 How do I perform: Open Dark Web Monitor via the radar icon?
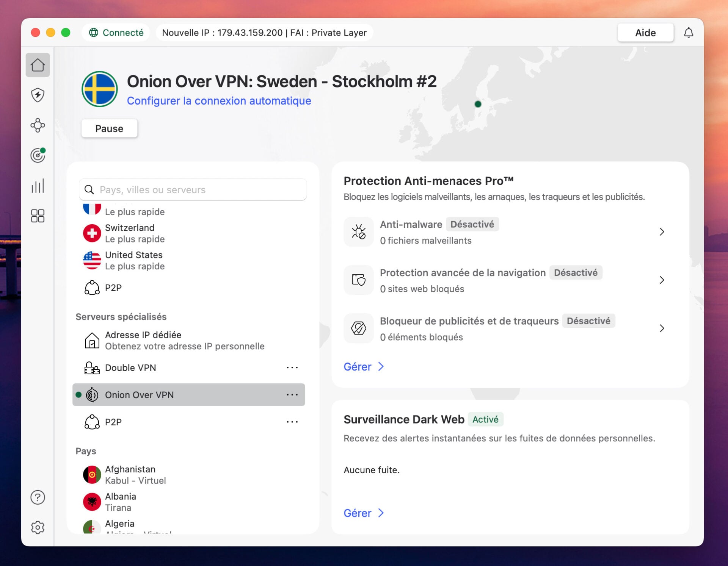(x=38, y=155)
